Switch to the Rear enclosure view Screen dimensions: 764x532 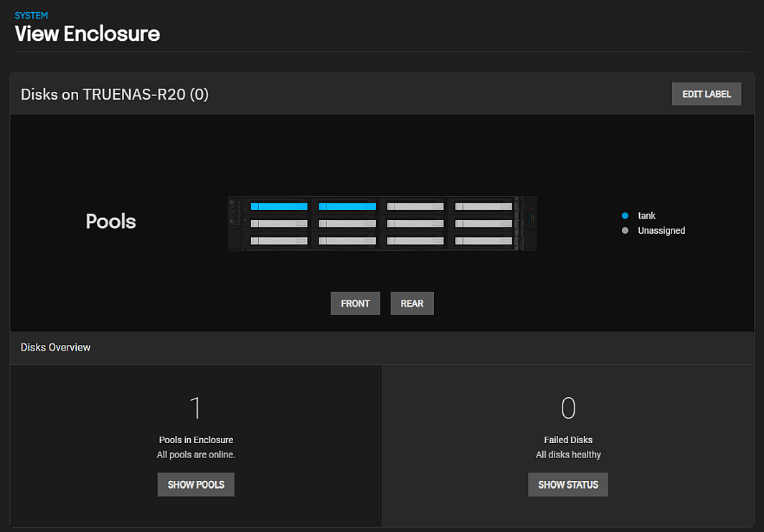point(412,303)
